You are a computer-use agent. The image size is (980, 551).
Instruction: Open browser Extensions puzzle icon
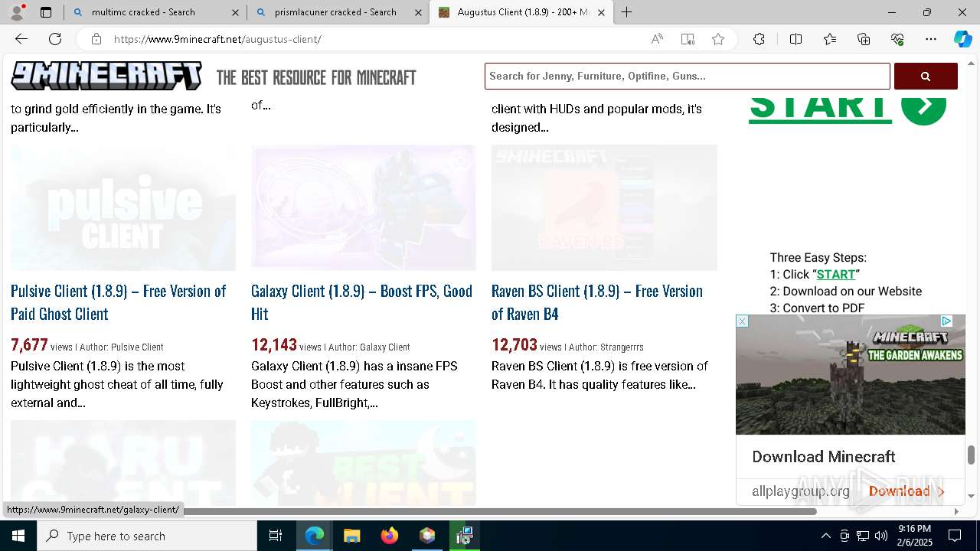(759, 39)
